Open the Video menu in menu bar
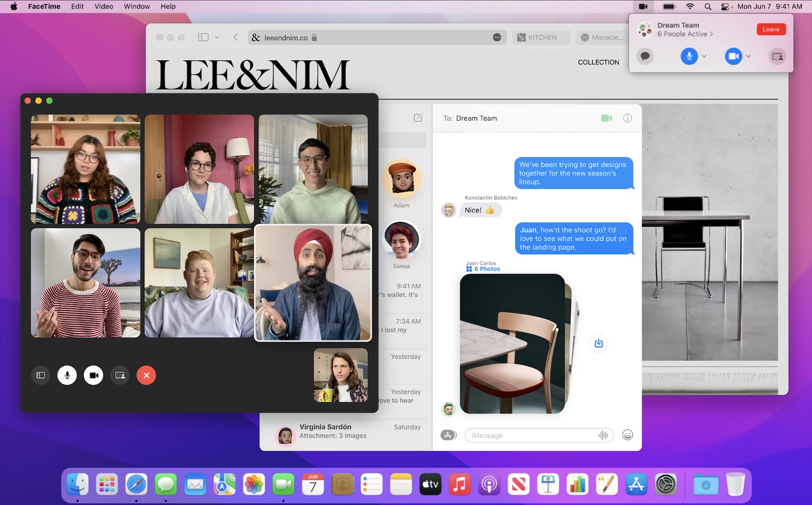Screen dimensions: 812x505 (104, 7)
